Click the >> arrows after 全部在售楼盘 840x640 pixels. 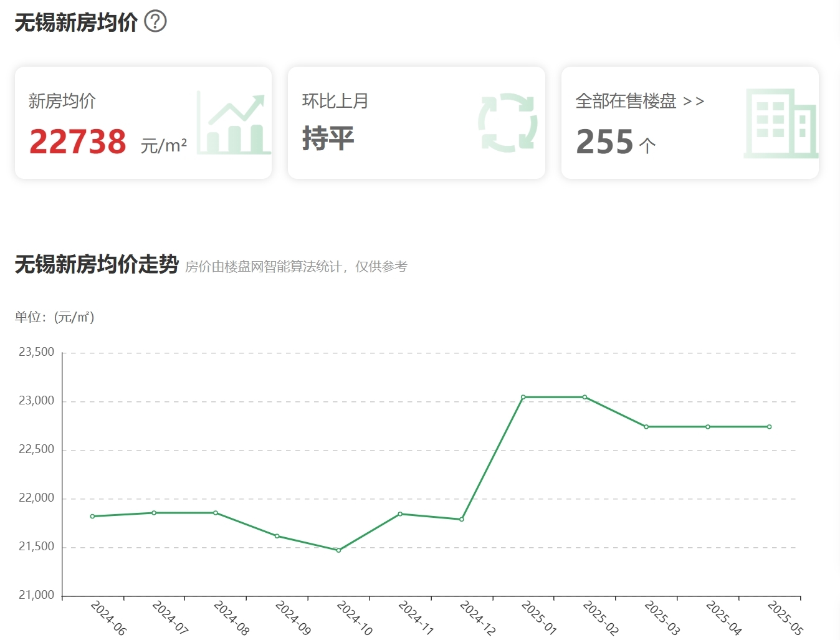694,101
